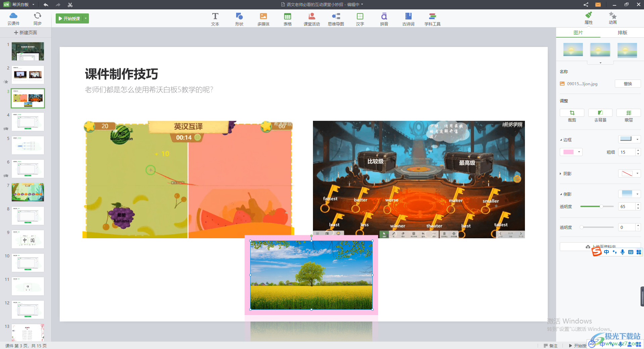Open the 汉字 Chinese character tool

coord(360,19)
